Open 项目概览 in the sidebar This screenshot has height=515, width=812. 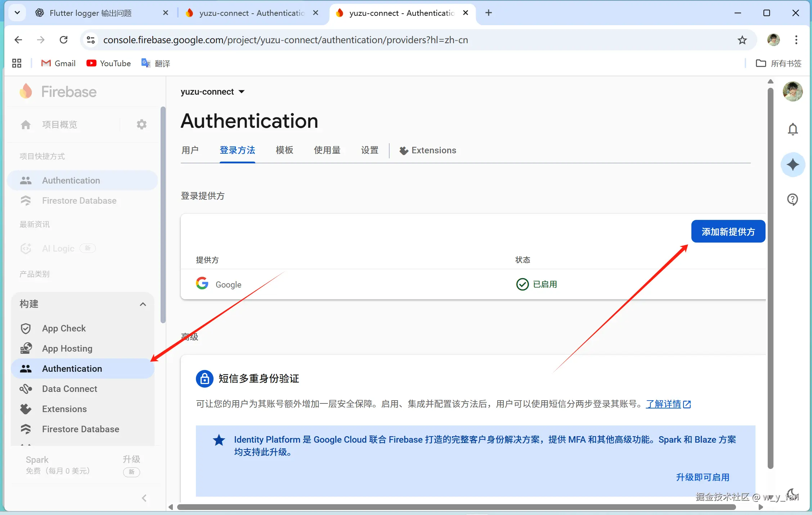tap(59, 125)
